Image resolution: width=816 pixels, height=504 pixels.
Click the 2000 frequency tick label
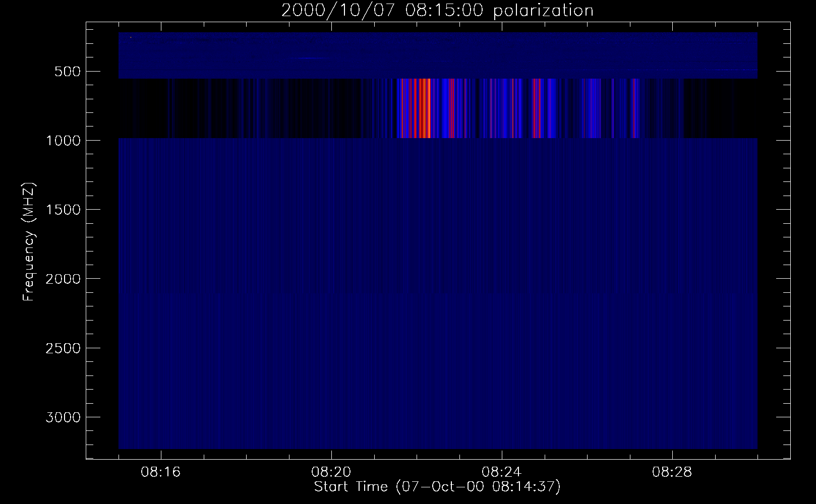(x=63, y=279)
